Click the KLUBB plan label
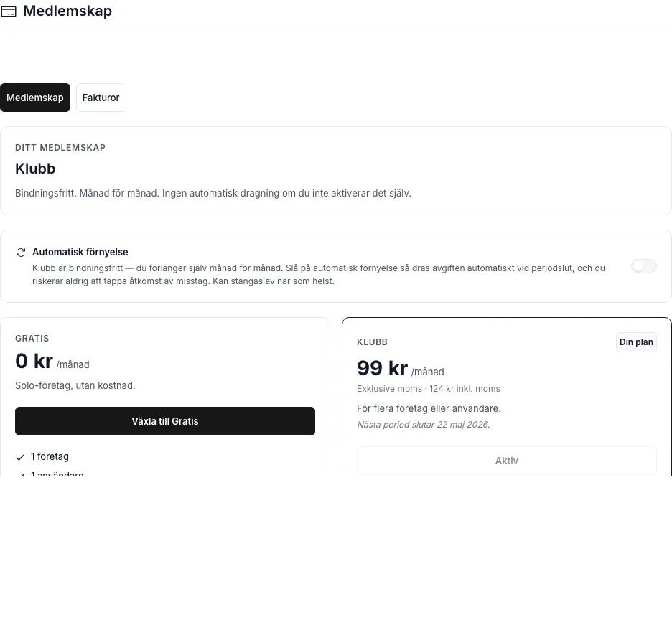672x617 pixels. 372,342
